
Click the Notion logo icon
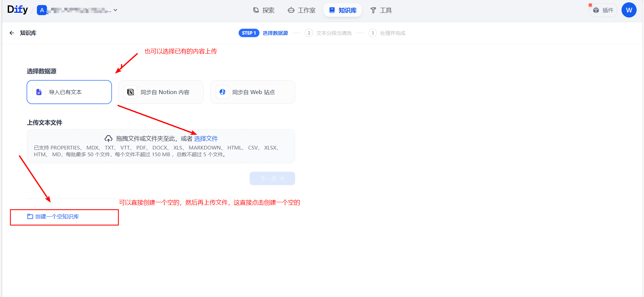[x=131, y=92]
